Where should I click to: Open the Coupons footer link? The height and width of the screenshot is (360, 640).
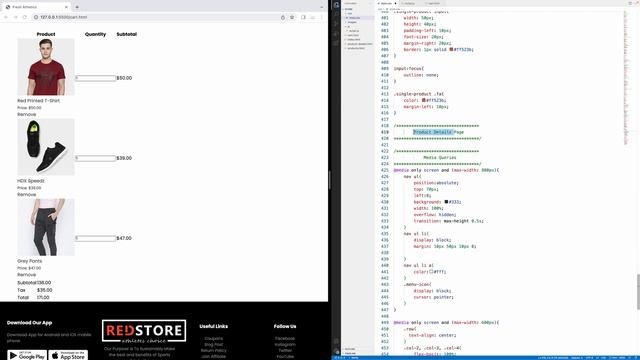point(213,338)
